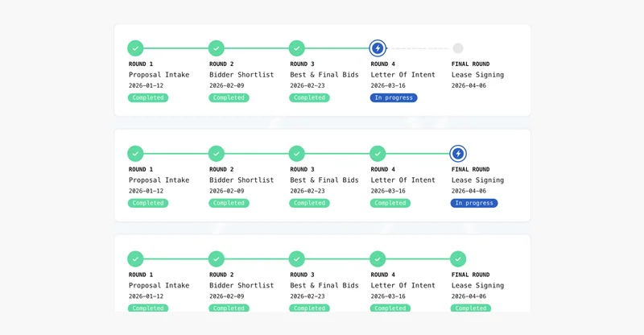Screen dimensions: 644x335
Task: Click Completed badge under Bidder Shortlist in middle card
Action: click(x=229, y=203)
